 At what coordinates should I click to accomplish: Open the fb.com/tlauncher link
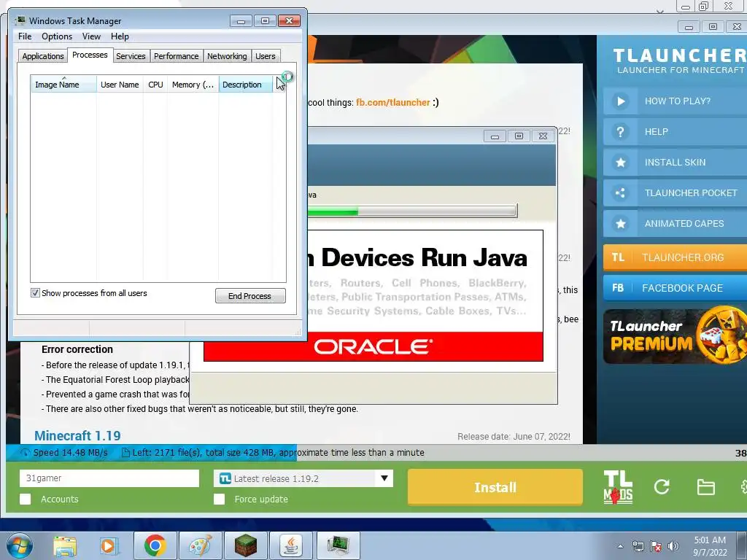pyautogui.click(x=393, y=102)
